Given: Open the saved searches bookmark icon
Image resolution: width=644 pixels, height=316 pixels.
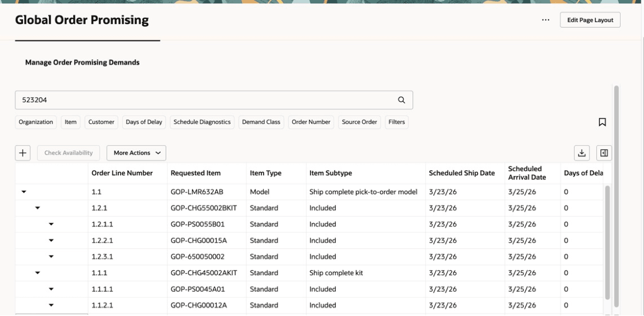Looking at the screenshot, I should click(602, 122).
